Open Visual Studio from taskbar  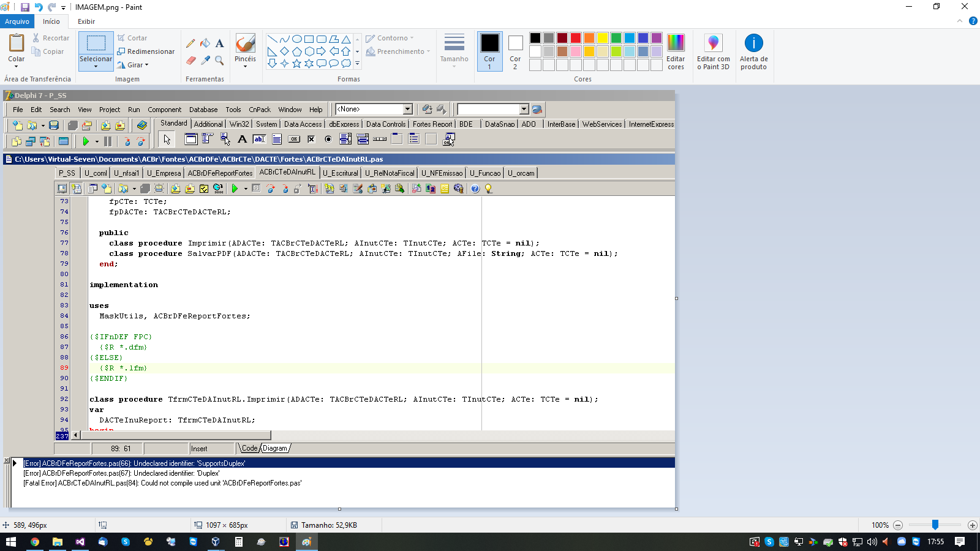pos(80,542)
